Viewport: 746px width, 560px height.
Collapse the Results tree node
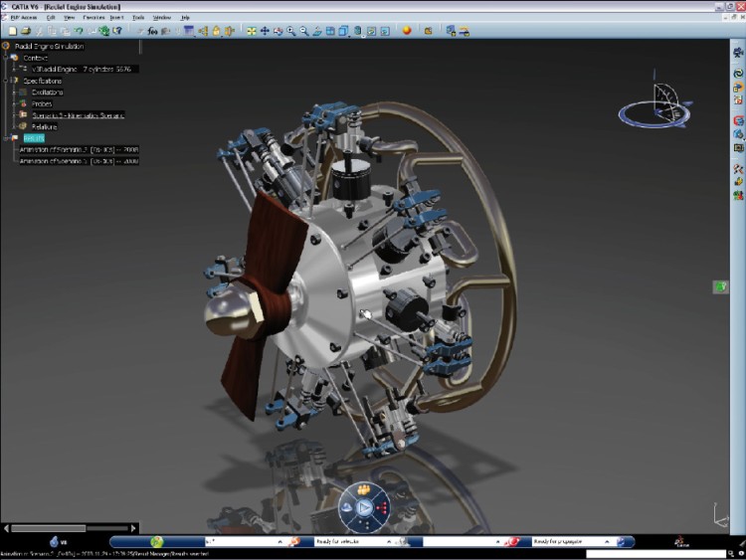6,138
